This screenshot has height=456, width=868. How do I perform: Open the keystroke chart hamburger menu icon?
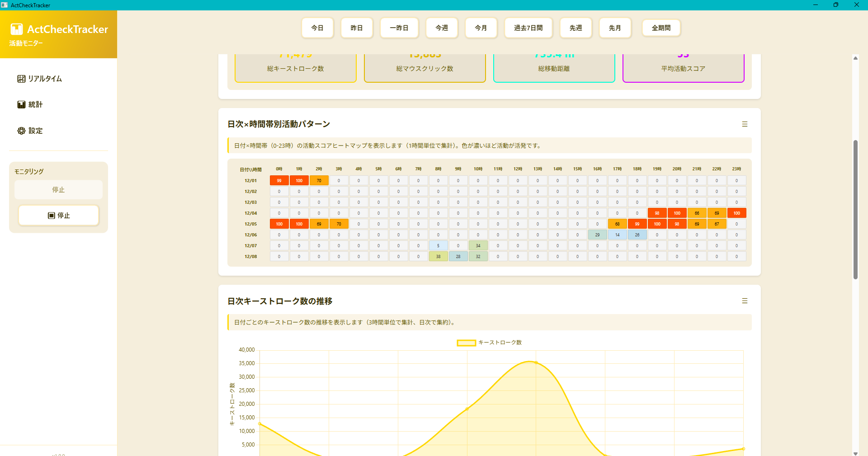click(745, 301)
